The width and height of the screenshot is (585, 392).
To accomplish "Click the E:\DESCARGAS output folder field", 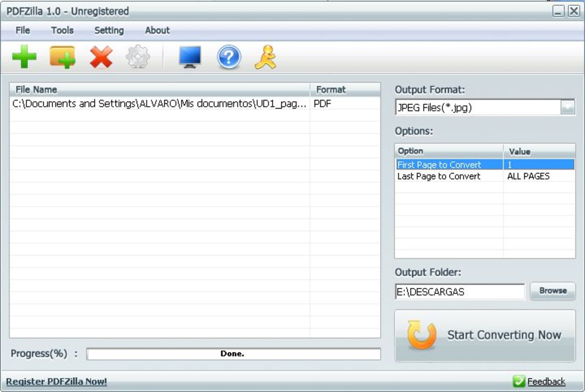I will [459, 291].
